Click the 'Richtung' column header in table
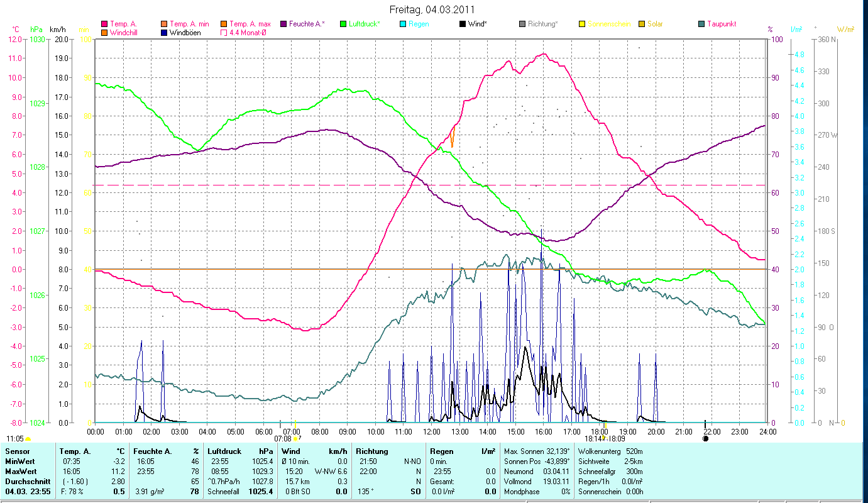 tap(372, 451)
